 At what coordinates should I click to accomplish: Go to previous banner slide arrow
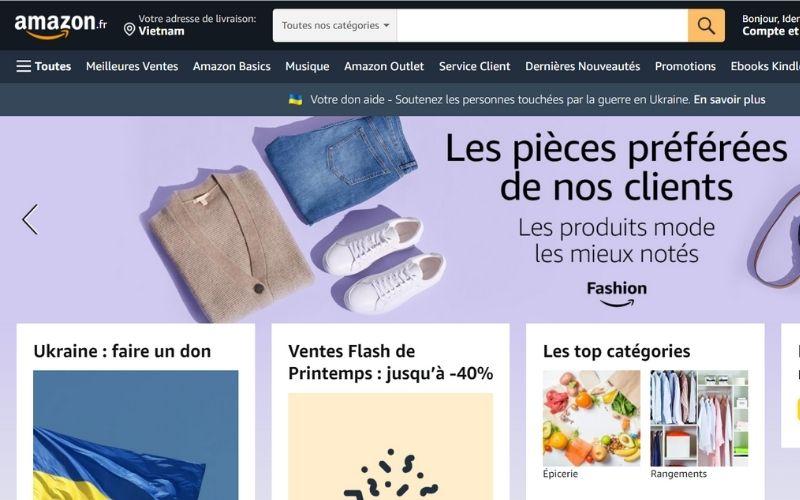30,219
